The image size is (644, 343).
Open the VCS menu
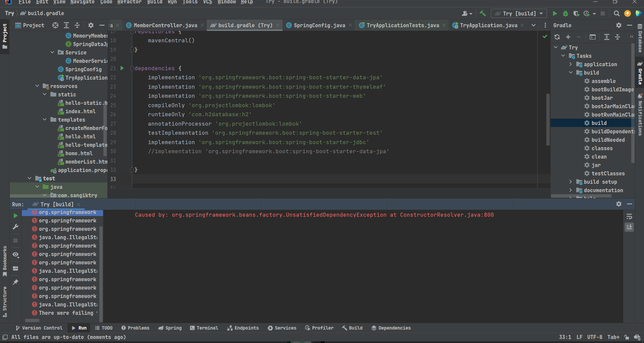pyautogui.click(x=207, y=2)
